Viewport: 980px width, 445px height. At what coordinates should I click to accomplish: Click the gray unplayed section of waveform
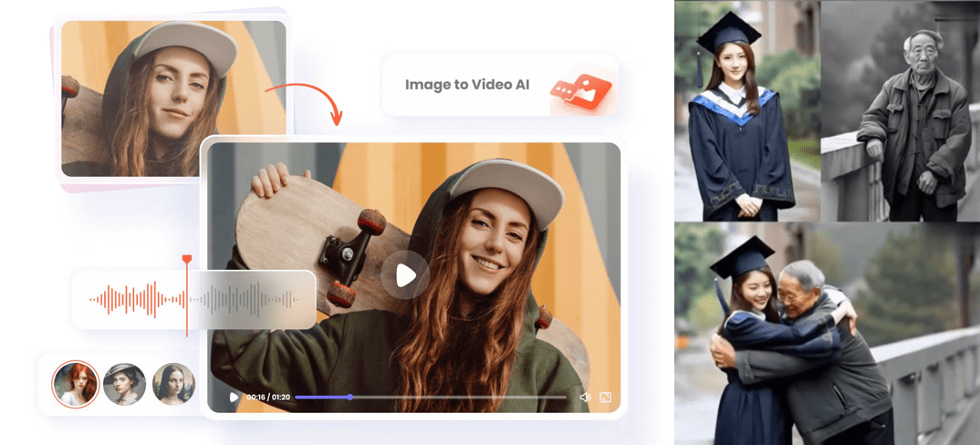coord(246,299)
